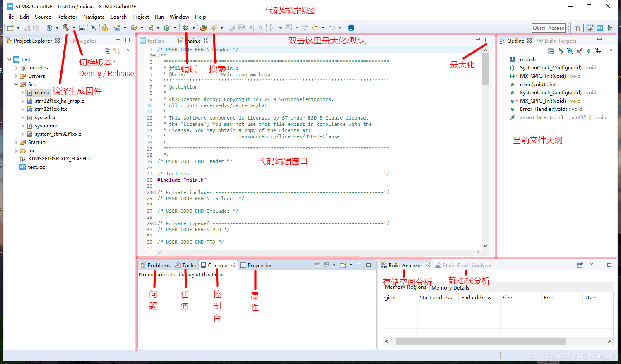Click the yellow back arrow navigation icon
Screen dimensions: 621x364
315,28
